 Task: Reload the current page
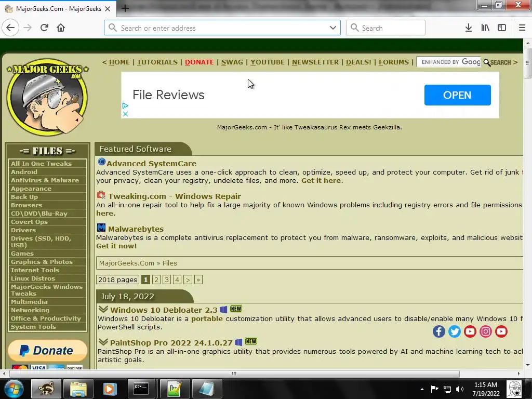pos(44,28)
